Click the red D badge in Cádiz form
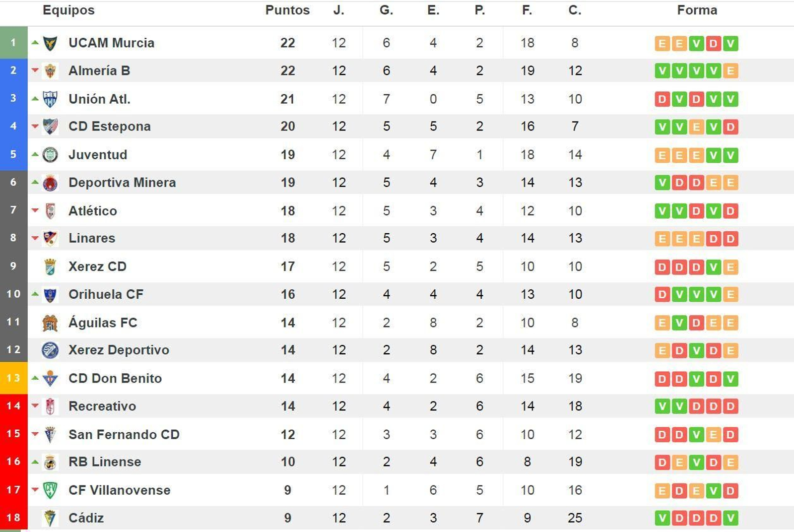Image resolution: width=794 pixels, height=532 pixels. (679, 518)
